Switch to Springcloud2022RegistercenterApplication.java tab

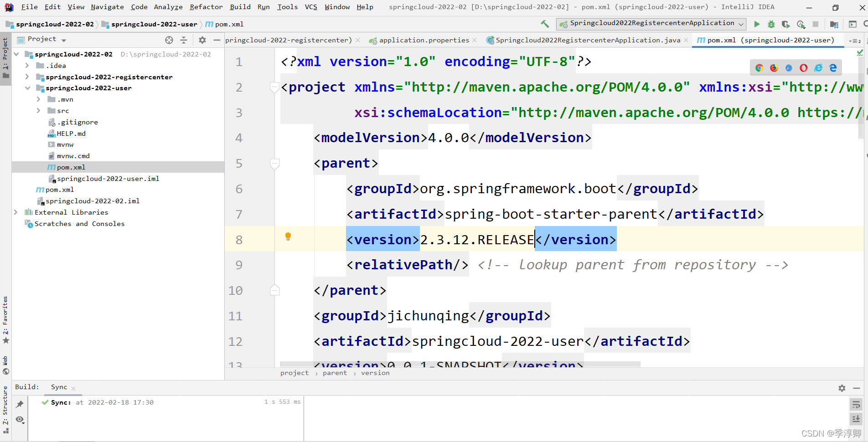[x=588, y=41]
